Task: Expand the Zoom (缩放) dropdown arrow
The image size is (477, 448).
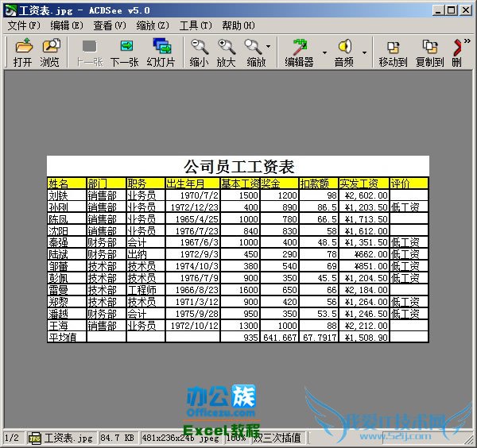Action: click(268, 47)
